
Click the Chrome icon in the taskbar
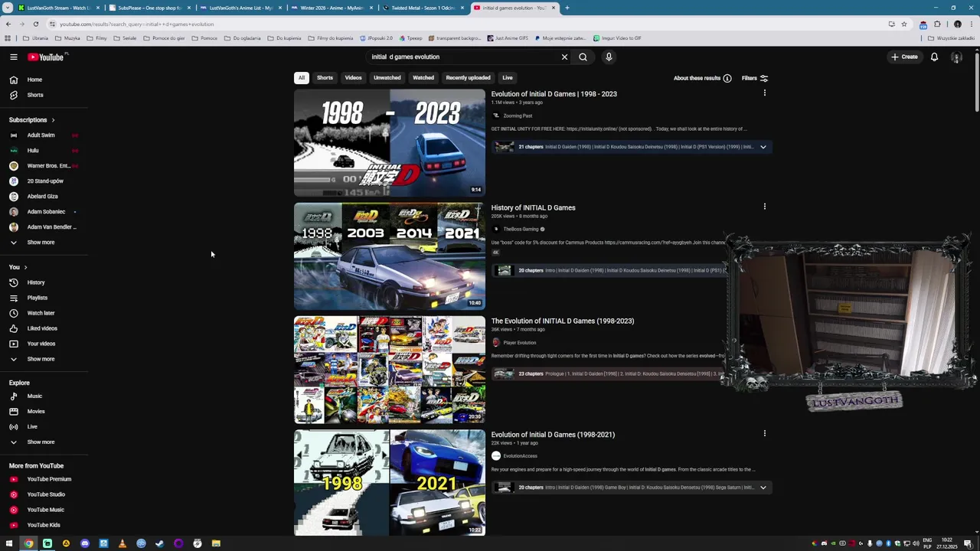click(28, 543)
